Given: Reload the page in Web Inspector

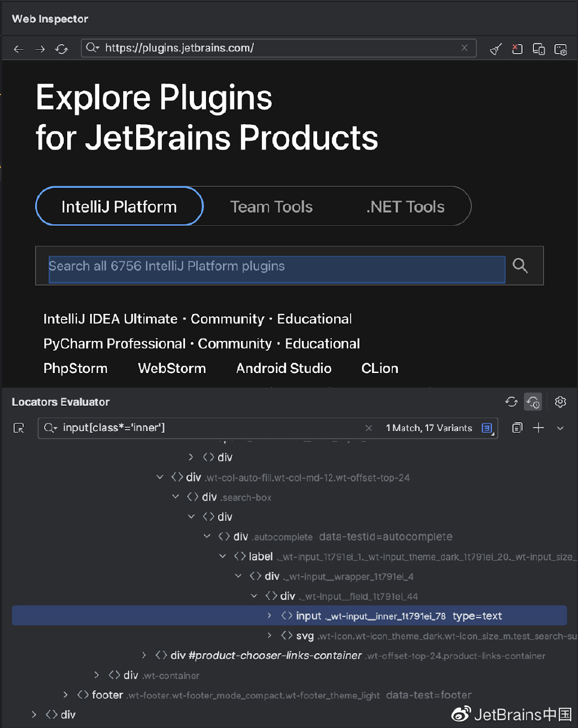Looking at the screenshot, I should [62, 49].
